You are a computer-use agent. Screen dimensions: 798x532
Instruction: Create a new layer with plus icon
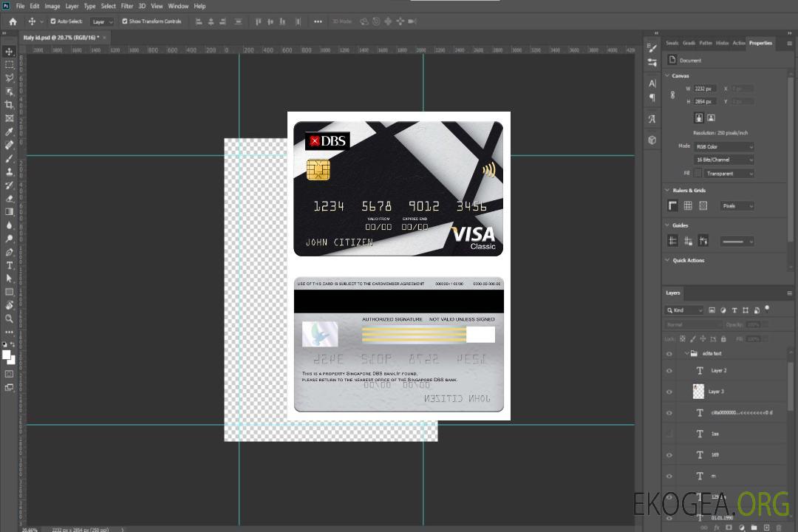(x=766, y=528)
